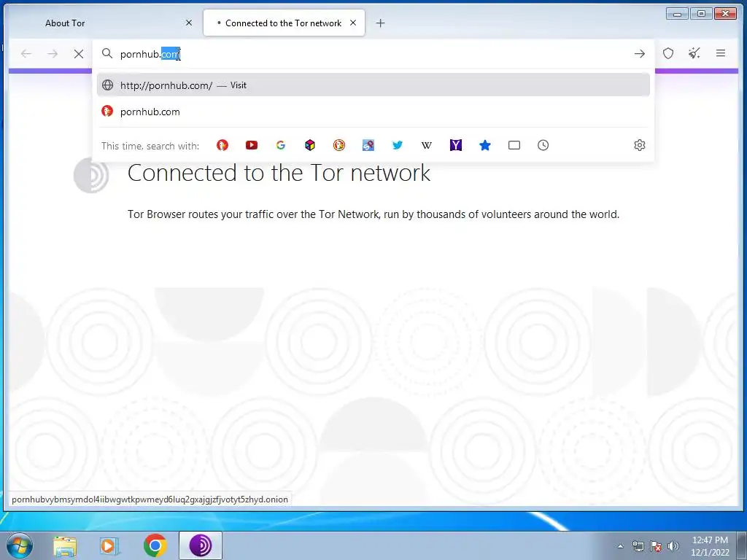Open File Explorer from the taskbar
Viewport: 747px width, 560px height.
click(65, 545)
